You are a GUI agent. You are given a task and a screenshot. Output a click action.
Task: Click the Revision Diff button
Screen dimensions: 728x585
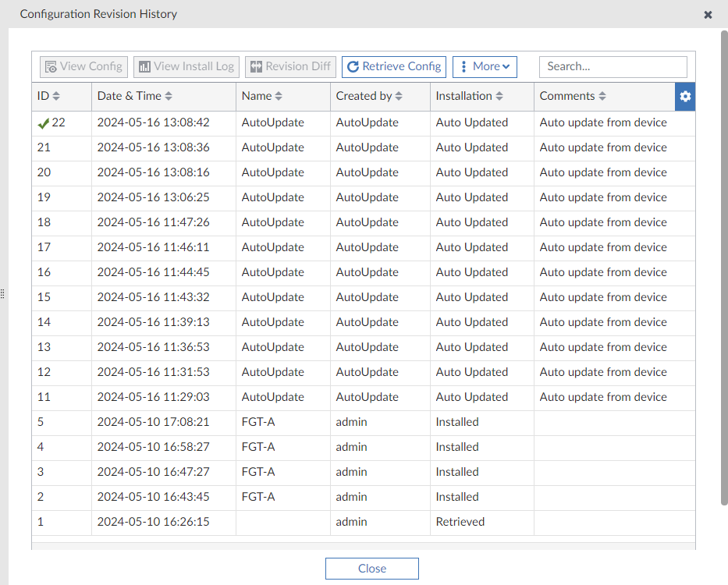tap(290, 66)
